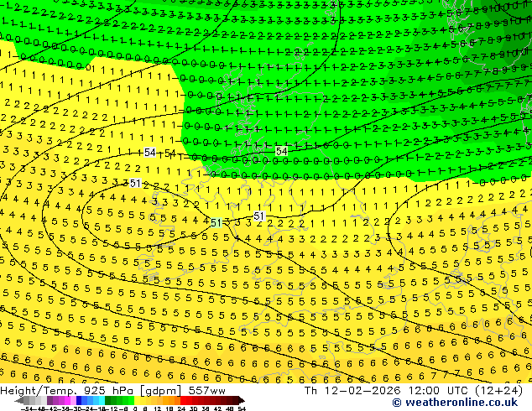Click the dark maroon arrow end of the legend

pos(241,401)
